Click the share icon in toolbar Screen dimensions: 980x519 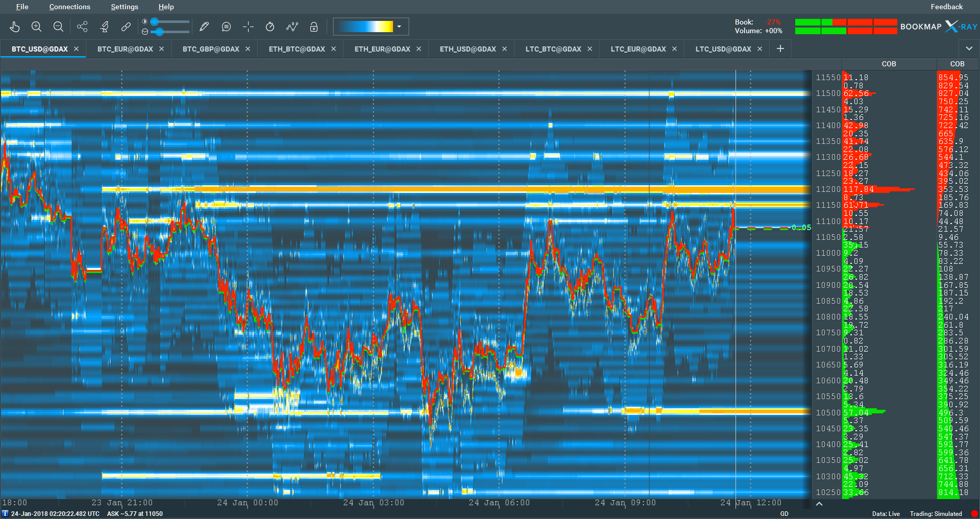[82, 27]
